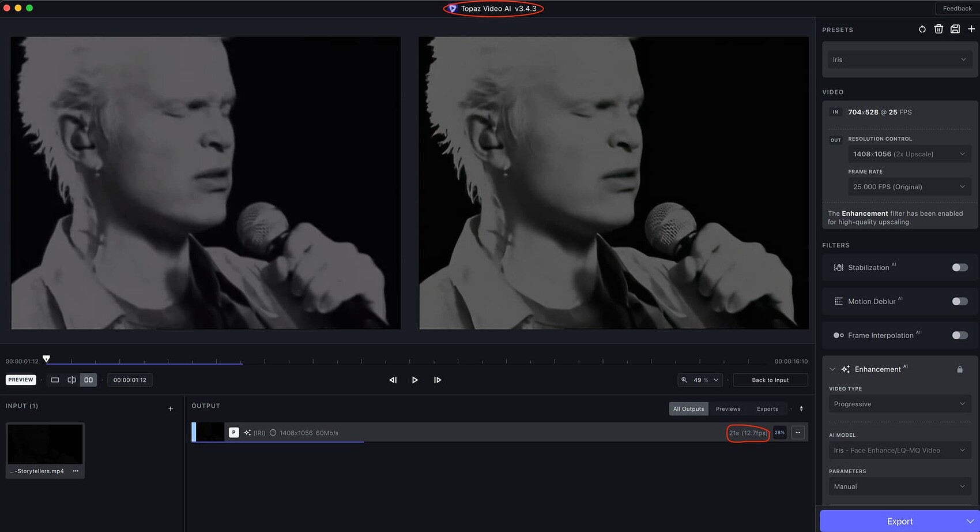
Task: Open the AI Model dropdown
Action: [899, 450]
